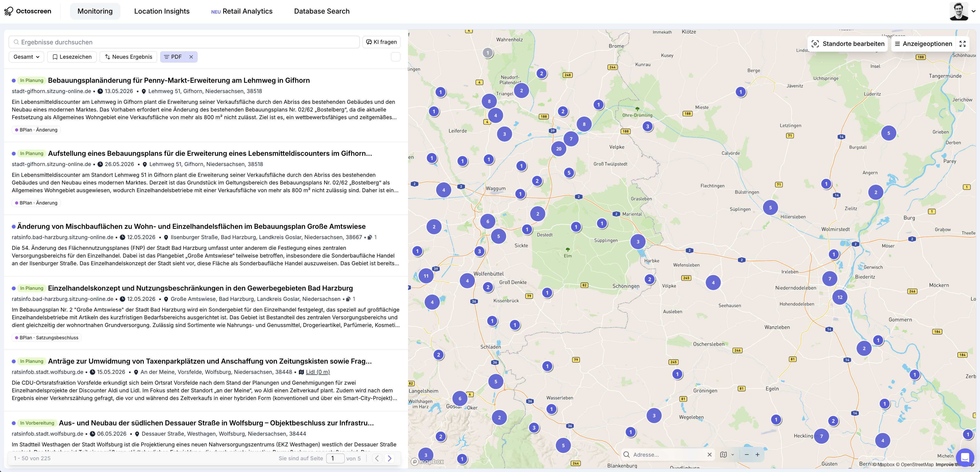Switch to Location Insights tab

coord(162,11)
